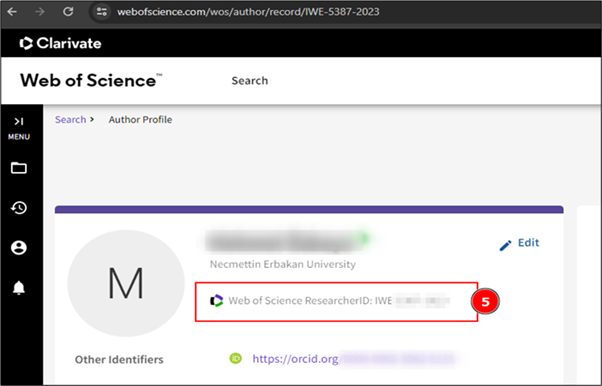Click the browser back arrow
This screenshot has width=602, height=386.
(x=12, y=12)
